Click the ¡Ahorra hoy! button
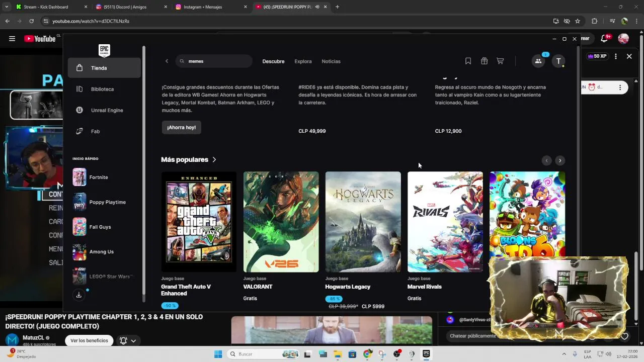This screenshot has width=644, height=362. click(182, 127)
